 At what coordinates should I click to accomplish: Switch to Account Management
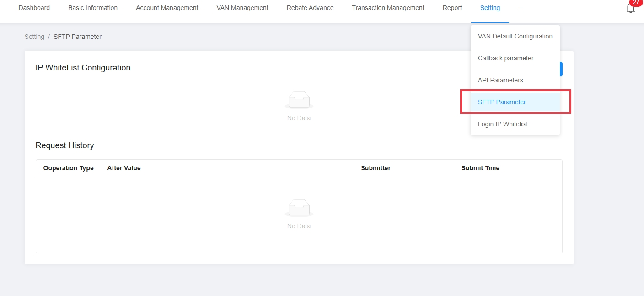click(167, 8)
